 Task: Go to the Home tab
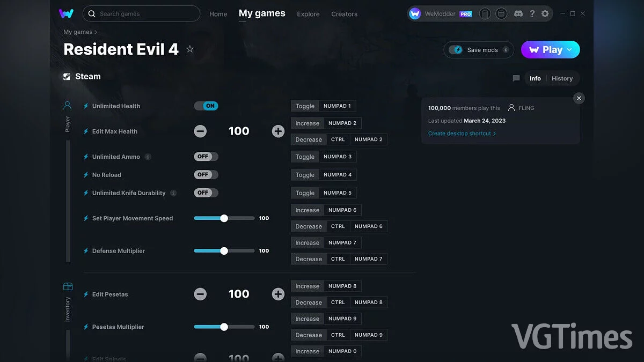pos(218,14)
